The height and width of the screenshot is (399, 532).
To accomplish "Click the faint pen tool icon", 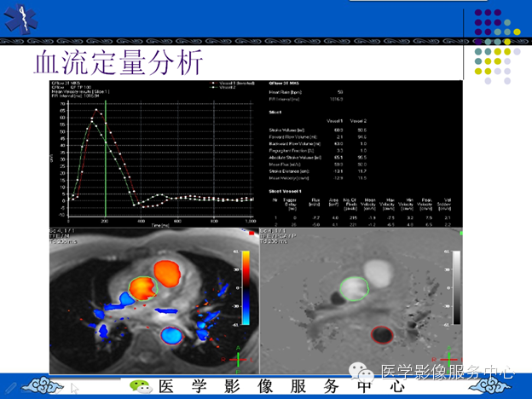I will pos(10,387).
